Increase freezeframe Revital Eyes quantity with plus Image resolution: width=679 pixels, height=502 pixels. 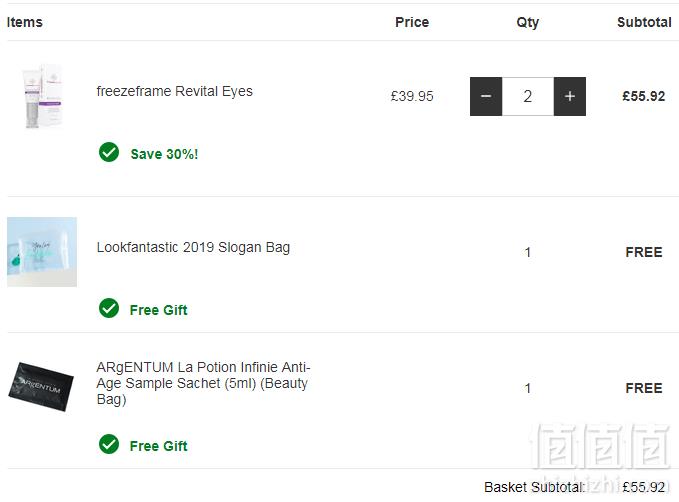570,96
